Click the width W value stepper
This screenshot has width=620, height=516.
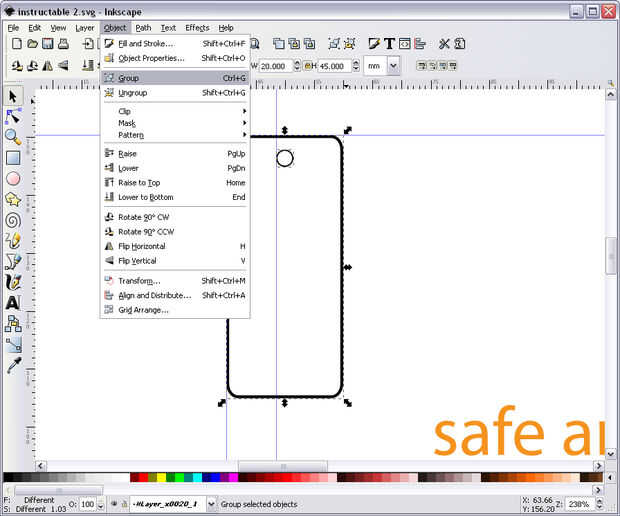point(297,66)
